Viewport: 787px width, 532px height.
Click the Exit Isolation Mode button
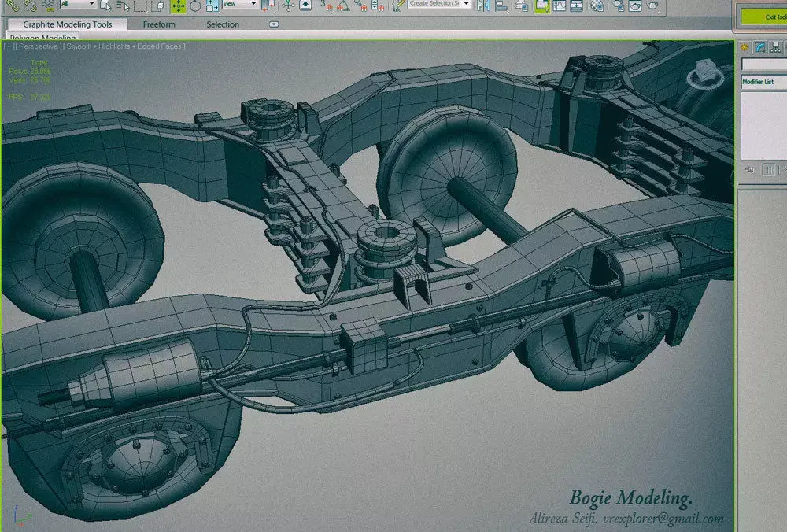[x=770, y=17]
